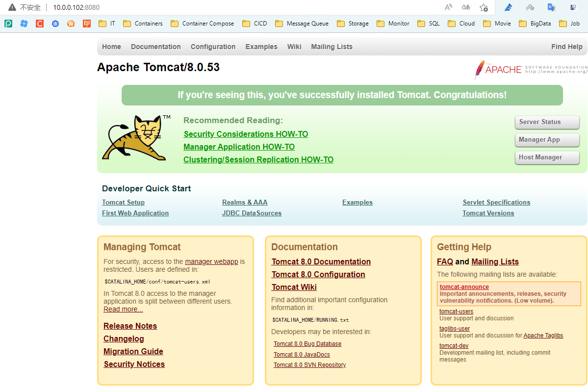Image resolution: width=588 pixels, height=389 pixels.
Task: Open the BigData bookmarks folder
Action: (x=535, y=24)
